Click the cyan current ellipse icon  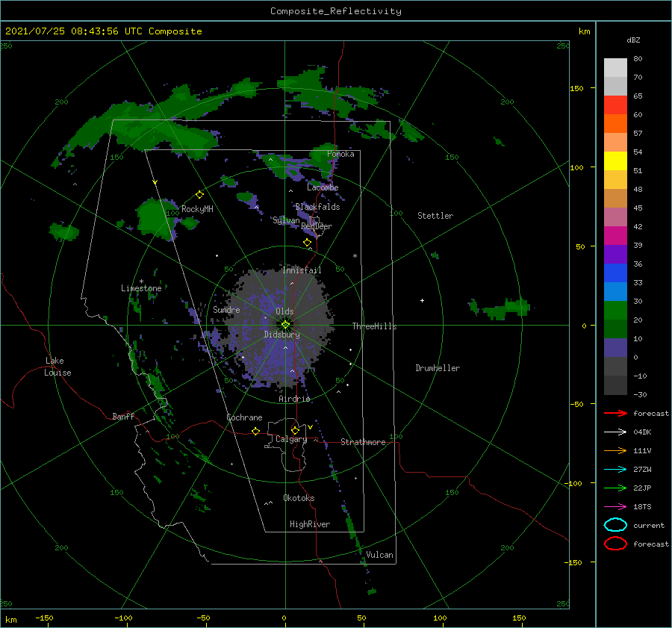615,525
